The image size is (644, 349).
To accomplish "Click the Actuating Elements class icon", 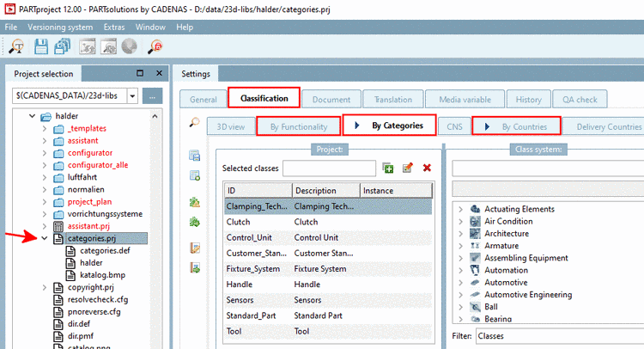I will (x=475, y=209).
